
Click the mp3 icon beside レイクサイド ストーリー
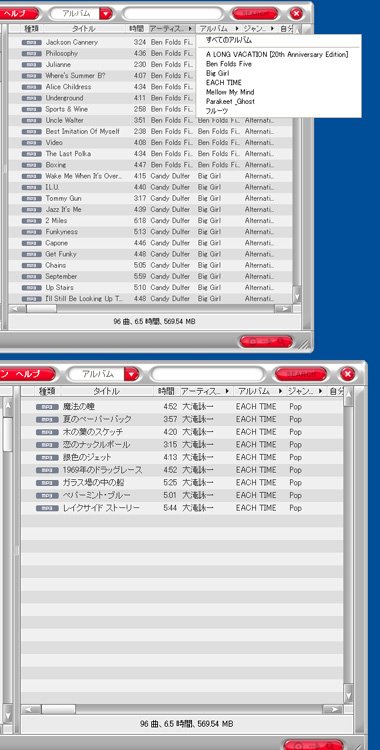tap(47, 508)
